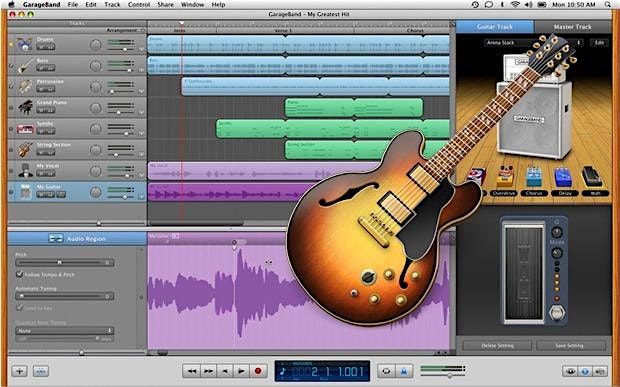Select the My Guitar amp track icon
Viewport: 620px width, 387px height.
(25, 192)
